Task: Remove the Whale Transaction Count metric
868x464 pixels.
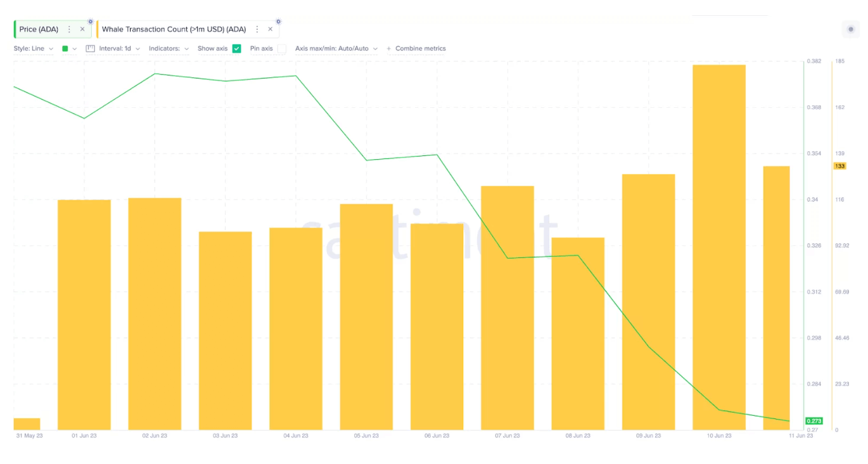Action: click(271, 29)
